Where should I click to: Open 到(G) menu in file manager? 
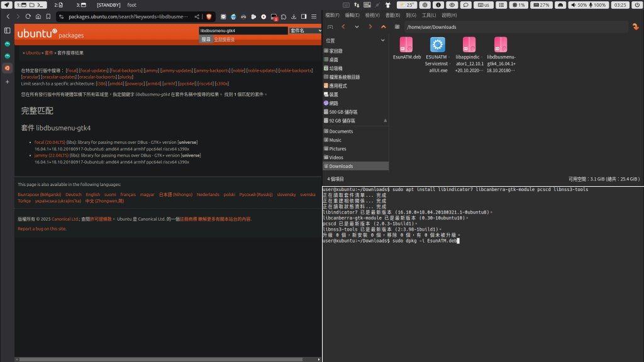(x=411, y=15)
